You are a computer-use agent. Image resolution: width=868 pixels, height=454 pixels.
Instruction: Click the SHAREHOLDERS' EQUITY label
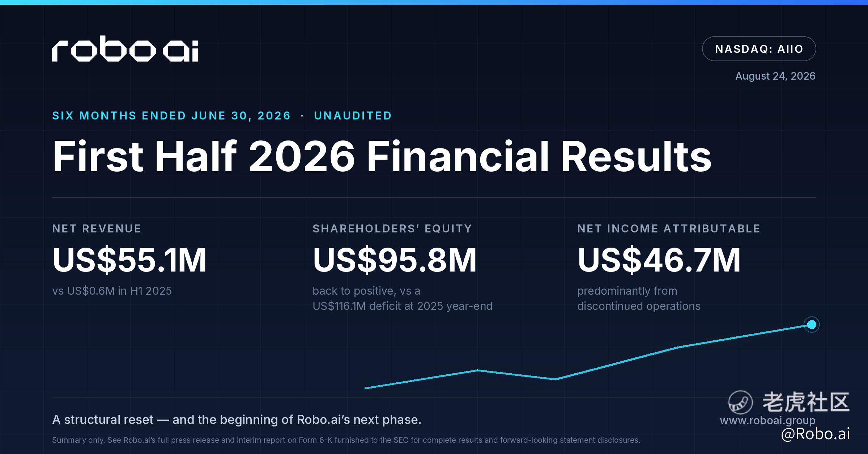click(392, 228)
